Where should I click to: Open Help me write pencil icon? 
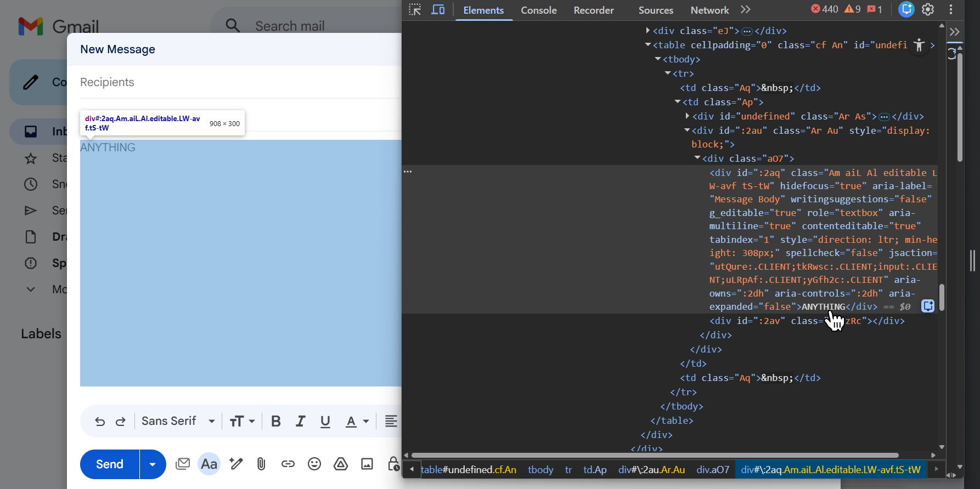point(236,464)
